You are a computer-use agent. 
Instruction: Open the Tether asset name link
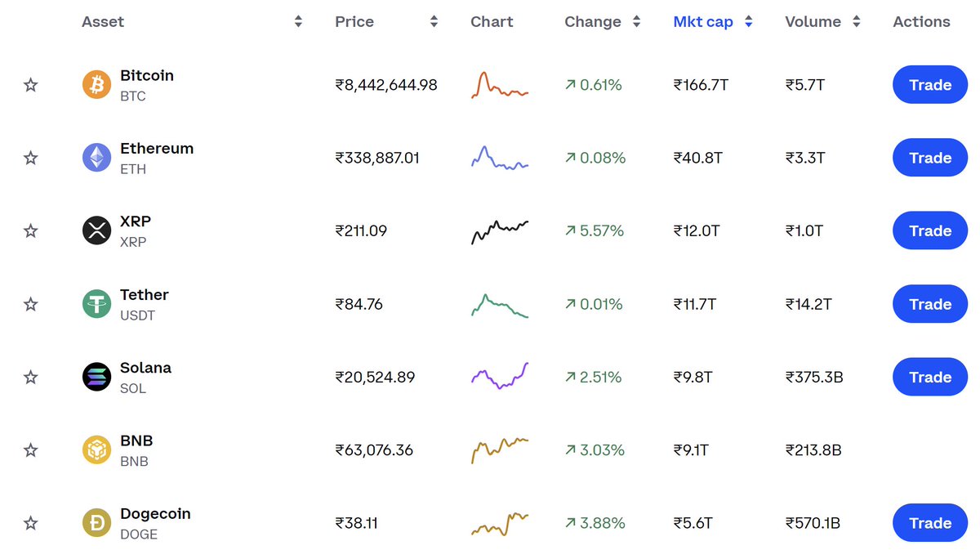click(x=145, y=295)
